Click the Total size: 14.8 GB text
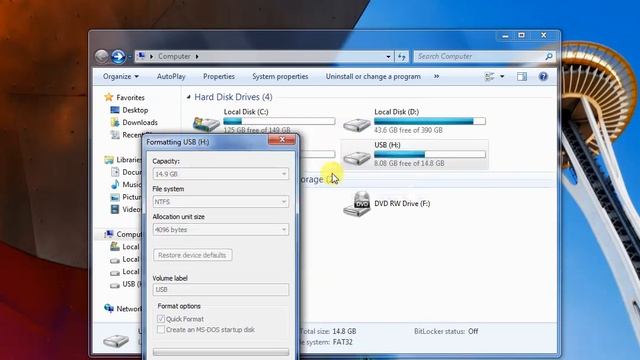Screen dimensions: 640x360 (329, 331)
